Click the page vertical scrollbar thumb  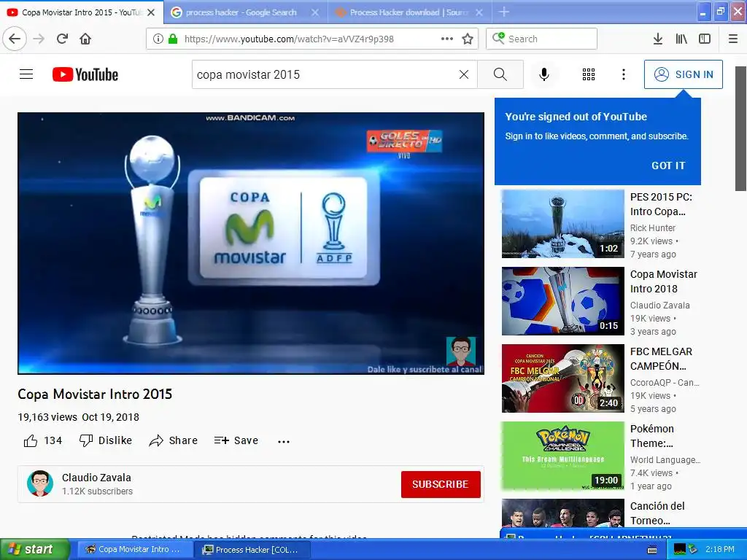[x=741, y=128]
